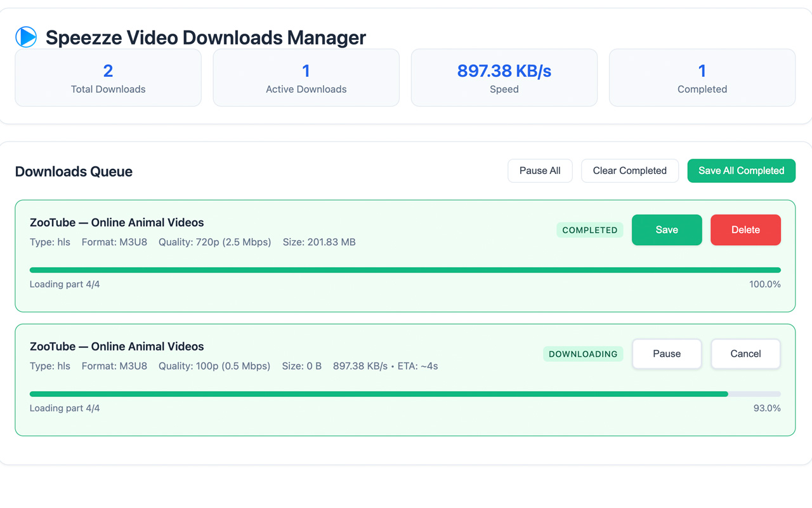Click the Downloads Queue heading
Image resolution: width=812 pixels, height=508 pixels.
pyautogui.click(x=74, y=171)
